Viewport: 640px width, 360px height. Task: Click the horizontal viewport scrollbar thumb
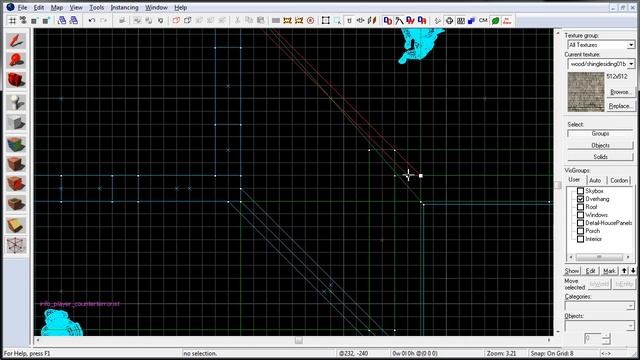[x=299, y=340]
